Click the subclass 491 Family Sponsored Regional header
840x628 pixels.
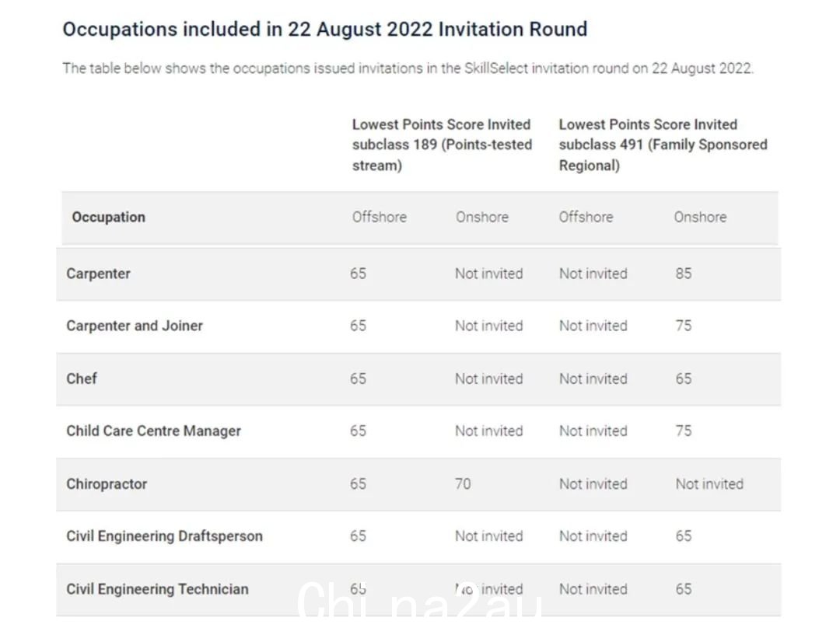pos(663,145)
